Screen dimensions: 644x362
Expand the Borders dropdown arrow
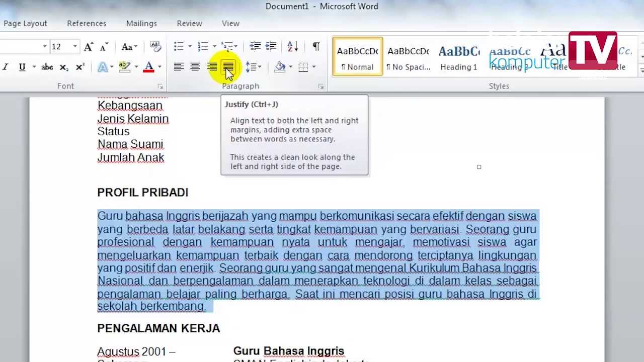tap(314, 67)
